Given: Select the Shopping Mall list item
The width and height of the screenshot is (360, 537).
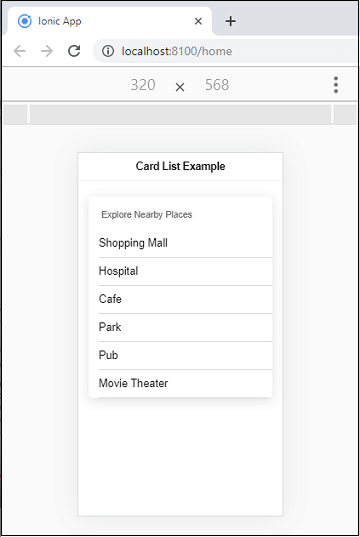Looking at the screenshot, I should coord(181,243).
